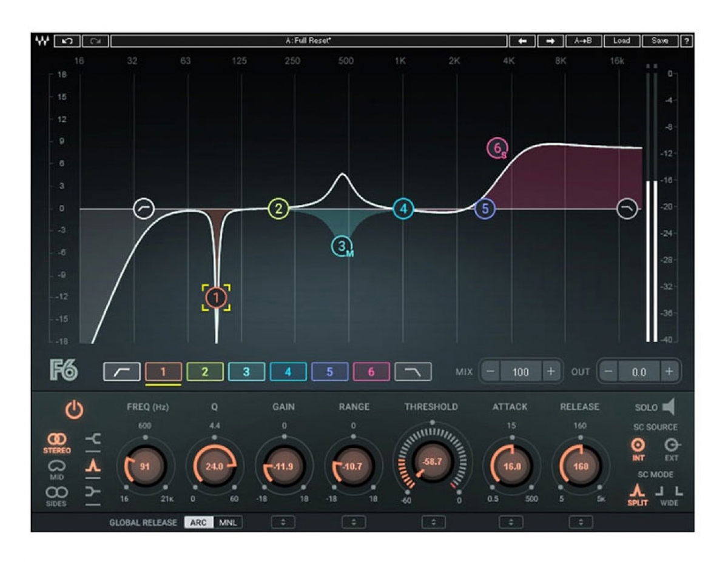Go to the previous preset with the left arrow
The width and height of the screenshot is (728, 562).
[x=522, y=41]
